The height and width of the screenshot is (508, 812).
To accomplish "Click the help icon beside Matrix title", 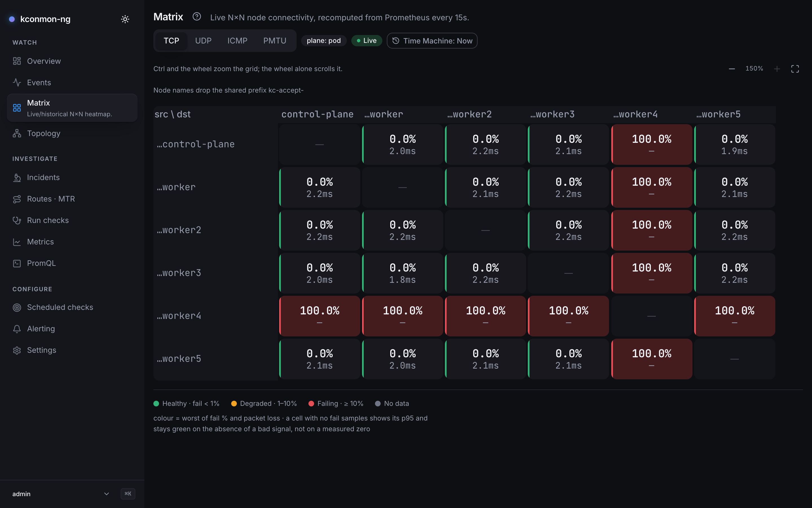I will [x=197, y=16].
